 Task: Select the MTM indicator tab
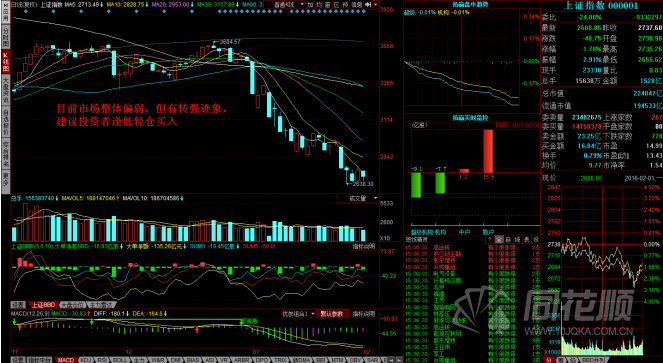click(337, 360)
